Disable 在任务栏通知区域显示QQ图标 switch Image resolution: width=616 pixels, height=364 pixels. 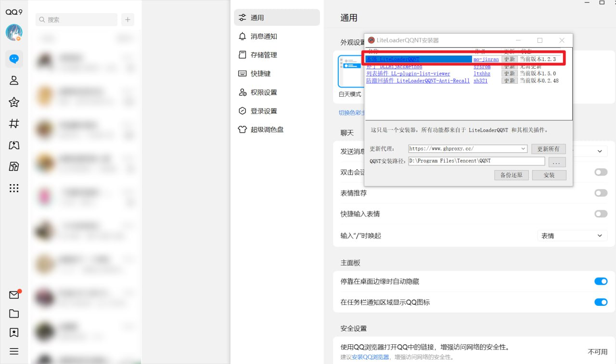point(601,302)
